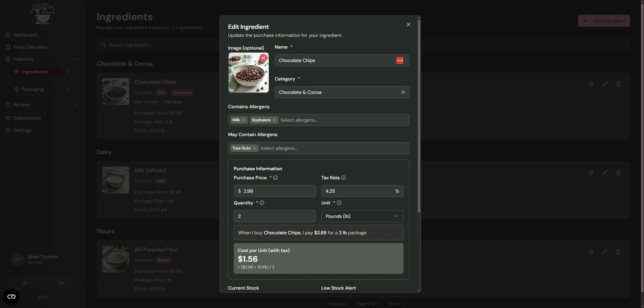Remove the Milk allergen tag
Screen dimensions: 644x308
244,120
